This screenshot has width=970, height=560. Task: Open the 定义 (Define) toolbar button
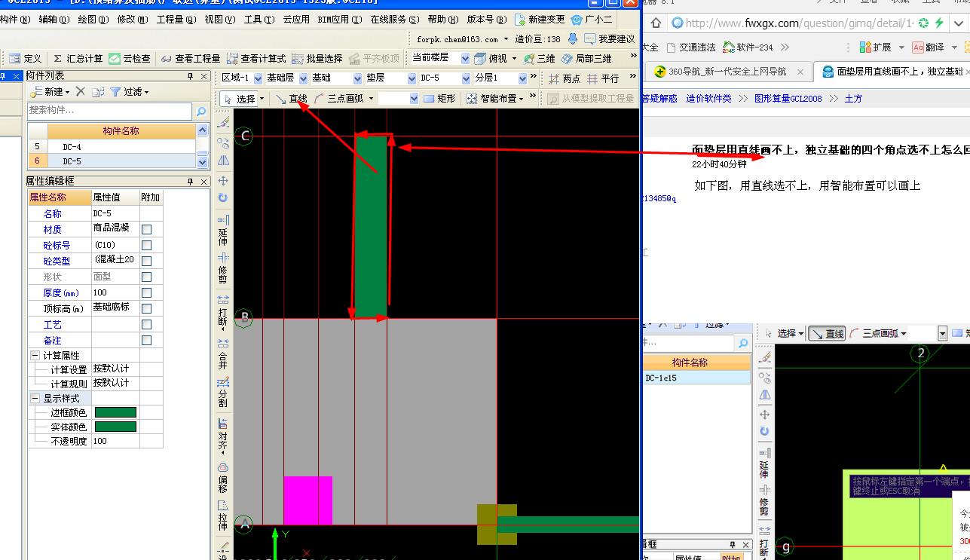click(x=26, y=58)
